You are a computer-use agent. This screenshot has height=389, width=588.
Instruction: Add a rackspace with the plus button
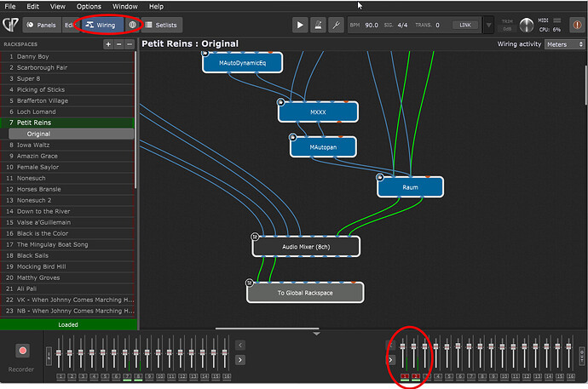tap(108, 44)
